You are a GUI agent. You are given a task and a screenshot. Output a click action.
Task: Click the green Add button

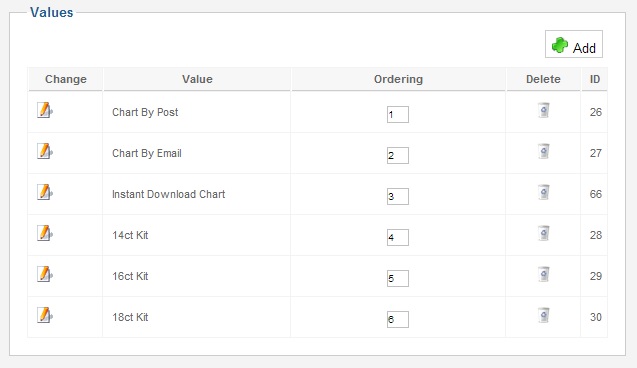click(574, 44)
